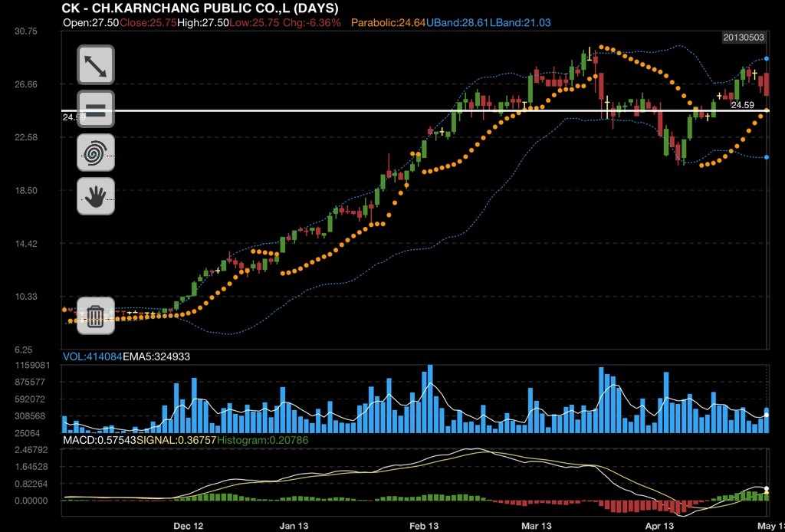
Task: Click the 22.58 price axis label
Action: tap(26, 137)
